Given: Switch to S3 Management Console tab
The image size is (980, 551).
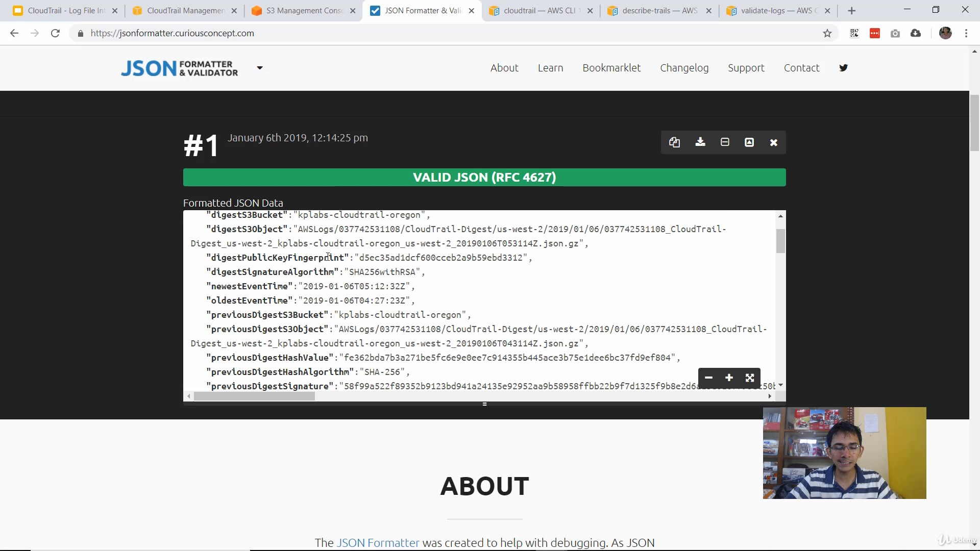Looking at the screenshot, I should [304, 11].
